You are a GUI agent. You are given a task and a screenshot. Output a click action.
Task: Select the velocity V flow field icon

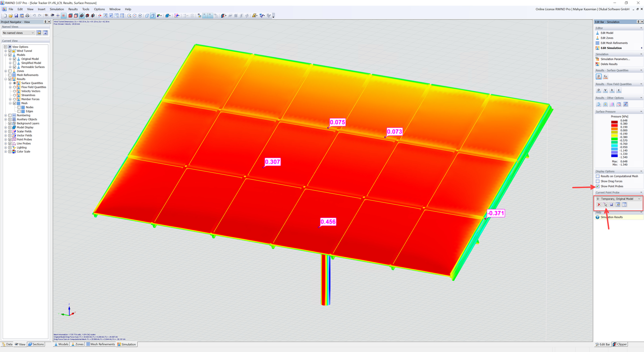(605, 90)
